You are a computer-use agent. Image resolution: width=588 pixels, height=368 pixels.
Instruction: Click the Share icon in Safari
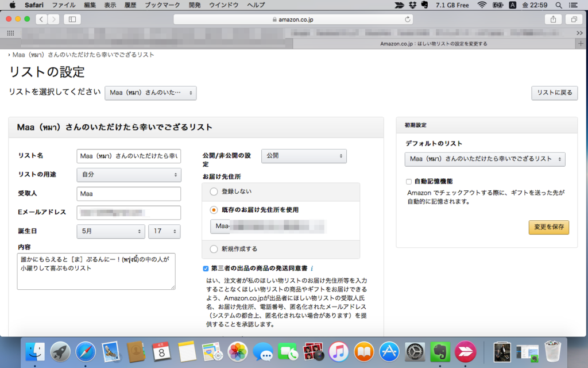click(x=552, y=19)
